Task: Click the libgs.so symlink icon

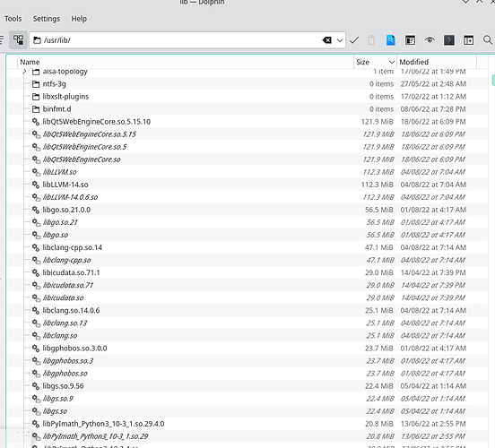Action: pyautogui.click(x=36, y=411)
